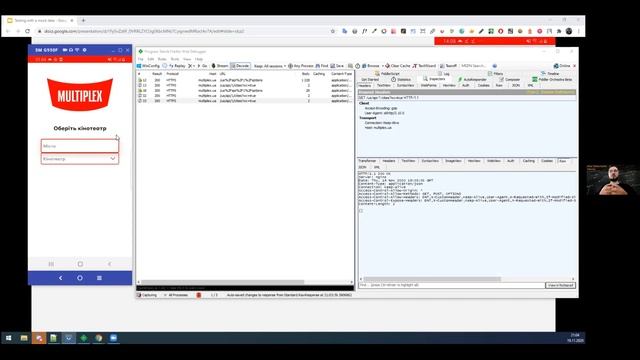Click the response Find text field

(451, 285)
